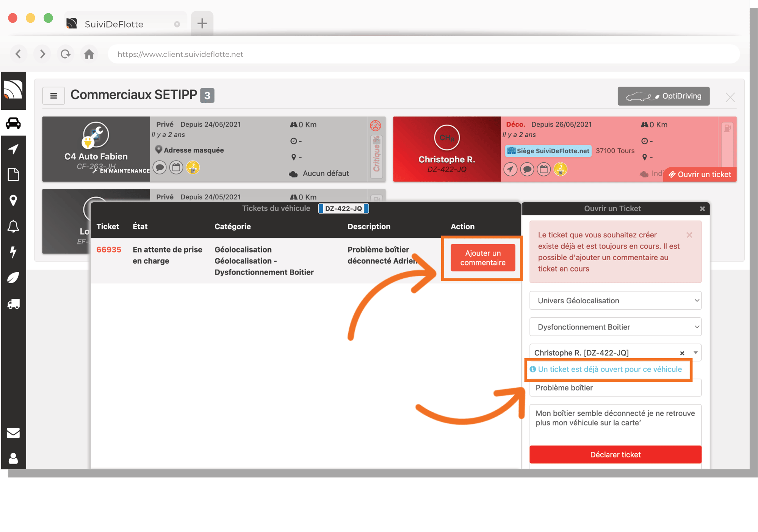
Task: Click the ticket description text area
Action: pos(615,424)
